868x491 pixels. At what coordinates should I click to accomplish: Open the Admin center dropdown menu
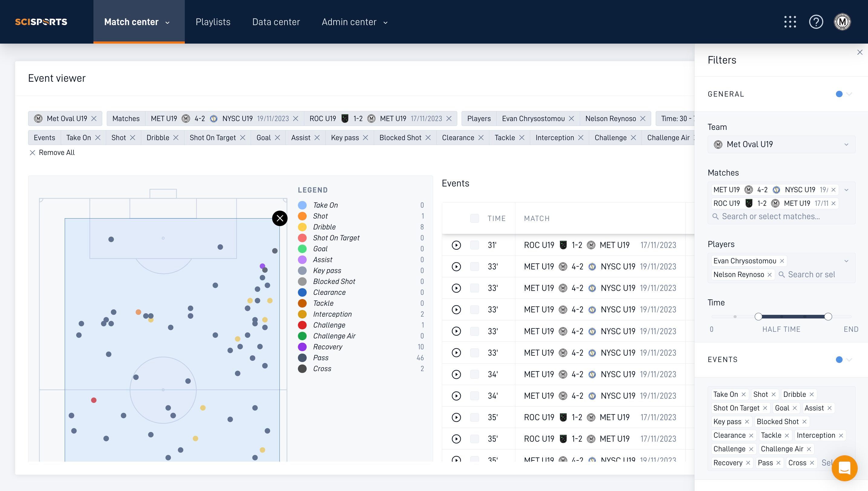354,22
